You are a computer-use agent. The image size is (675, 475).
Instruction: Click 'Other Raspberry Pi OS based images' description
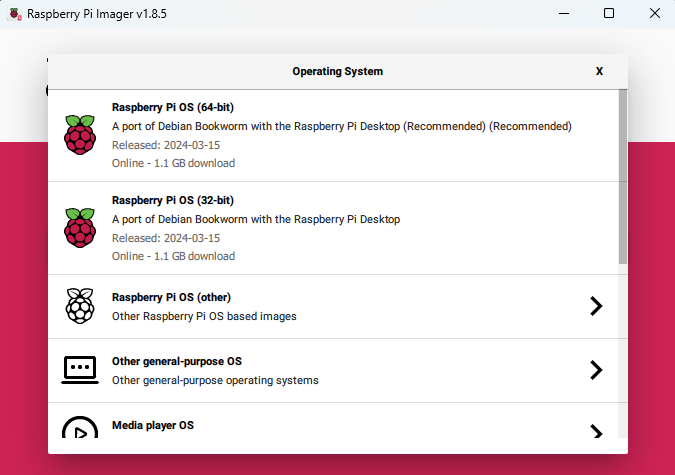coord(204,317)
